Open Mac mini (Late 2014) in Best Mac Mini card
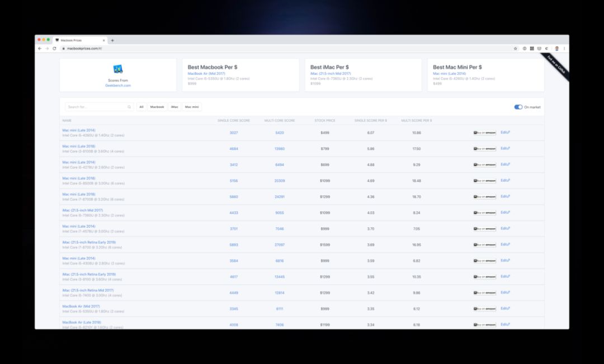This screenshot has width=604, height=364. coord(449,74)
